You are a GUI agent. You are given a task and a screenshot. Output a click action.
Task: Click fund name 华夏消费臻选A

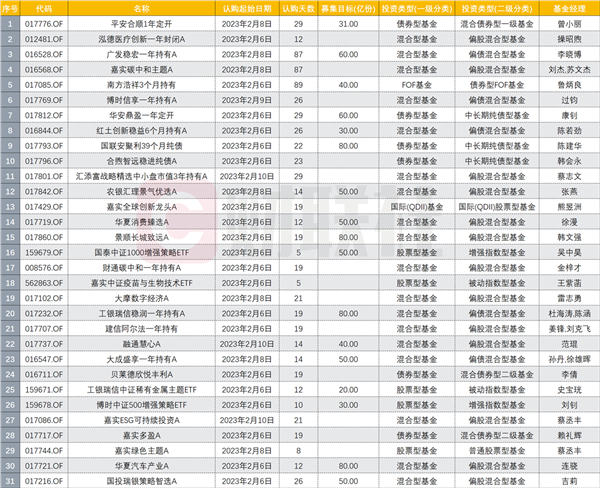(x=142, y=222)
